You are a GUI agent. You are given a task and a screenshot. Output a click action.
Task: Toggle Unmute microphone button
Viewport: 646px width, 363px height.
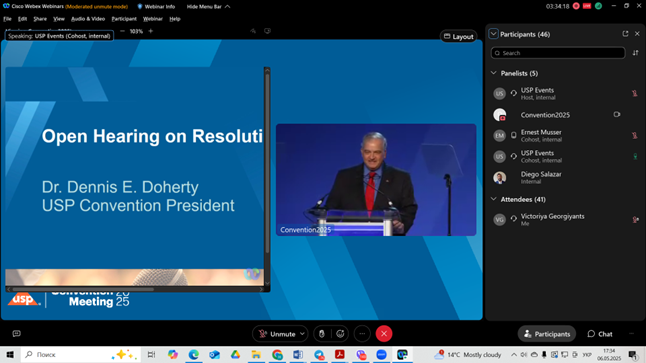(276, 334)
